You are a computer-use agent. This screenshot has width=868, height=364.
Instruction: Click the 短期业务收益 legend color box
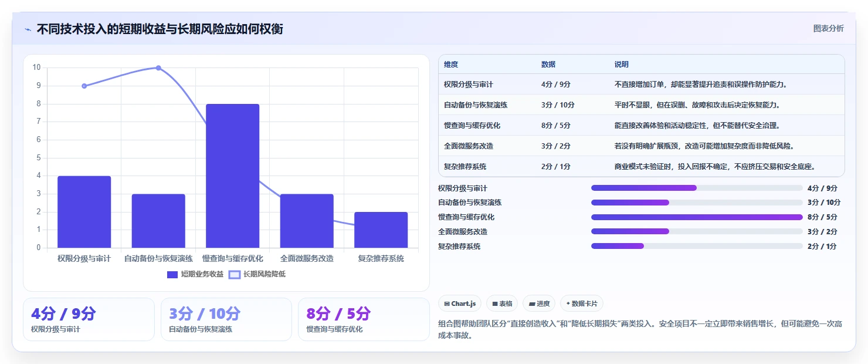(172, 274)
